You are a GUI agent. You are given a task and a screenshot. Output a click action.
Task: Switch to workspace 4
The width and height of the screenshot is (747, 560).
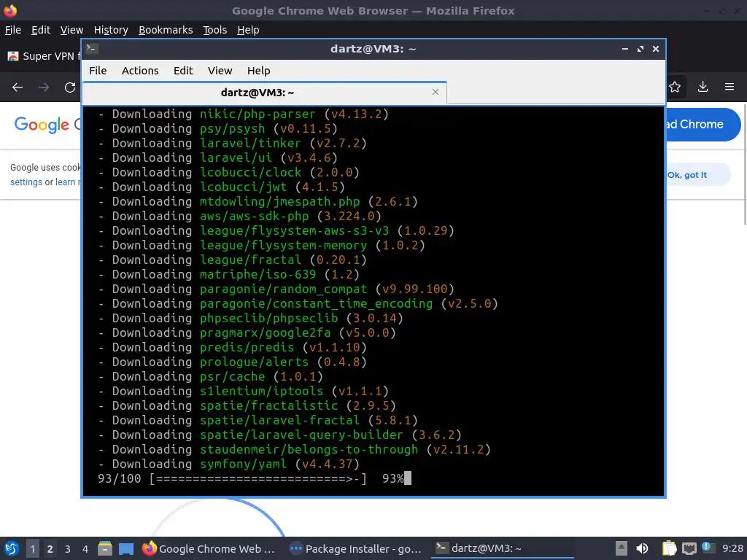click(x=85, y=548)
